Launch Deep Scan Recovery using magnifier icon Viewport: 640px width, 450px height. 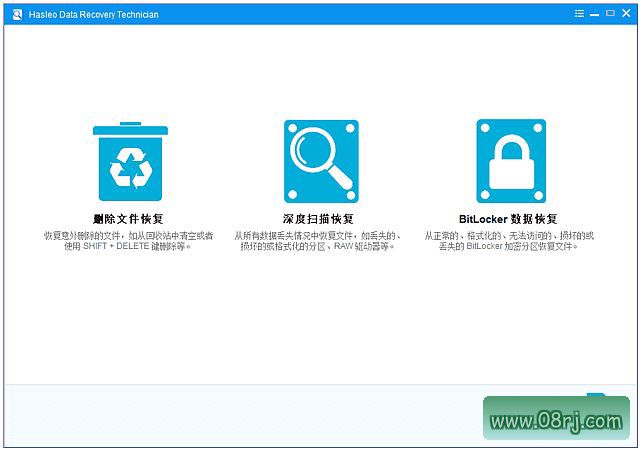click(x=320, y=161)
